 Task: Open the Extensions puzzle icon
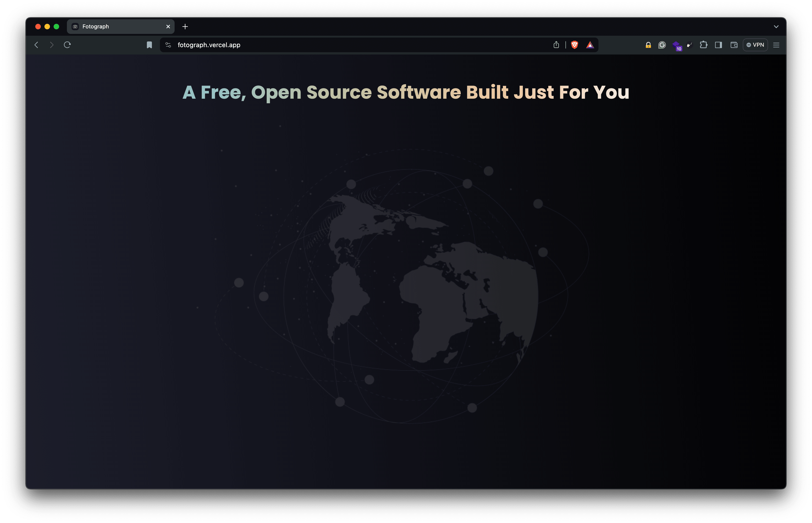click(x=704, y=45)
